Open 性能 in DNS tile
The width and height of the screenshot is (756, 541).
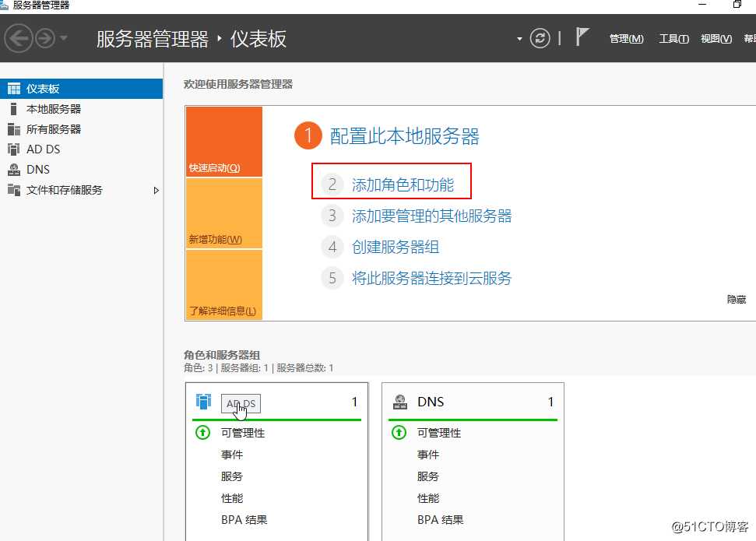(x=428, y=498)
